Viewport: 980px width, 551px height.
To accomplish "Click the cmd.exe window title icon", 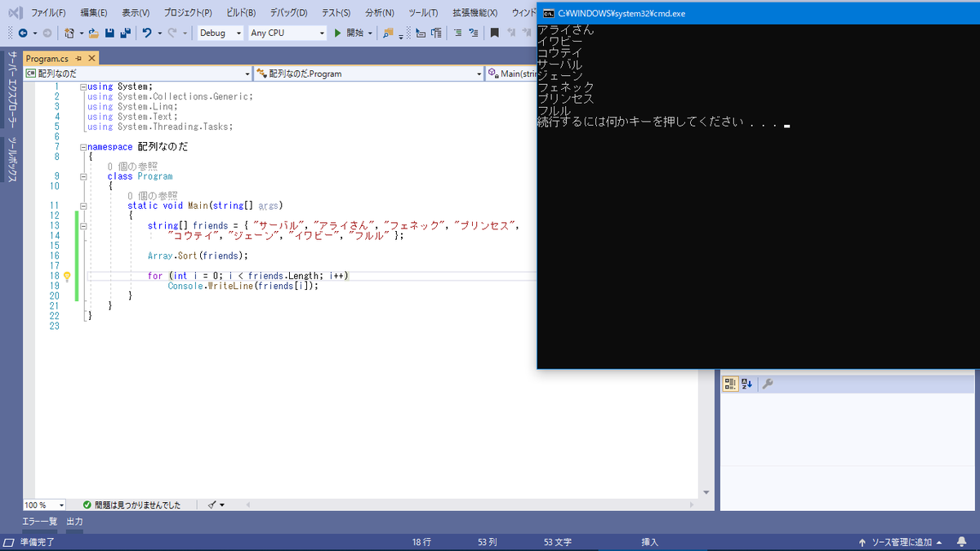I will point(548,14).
